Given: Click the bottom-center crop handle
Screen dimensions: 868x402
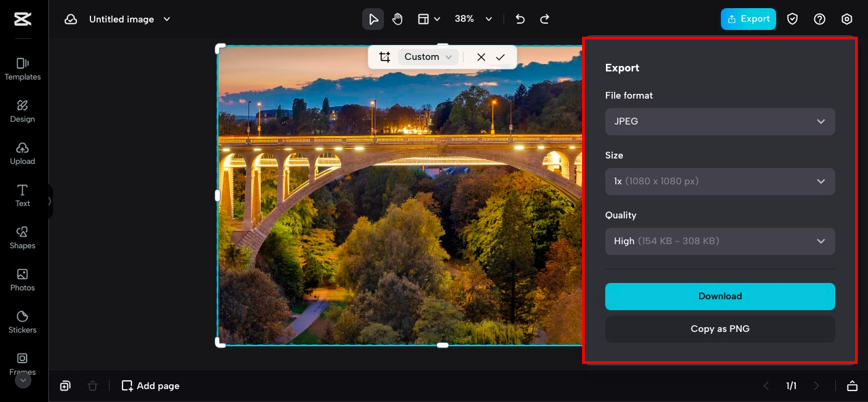Looking at the screenshot, I should click(443, 345).
